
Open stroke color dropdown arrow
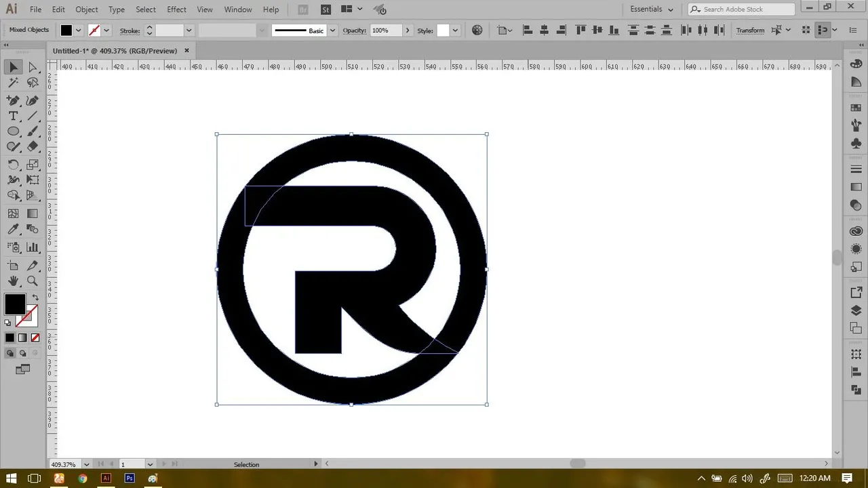(106, 30)
